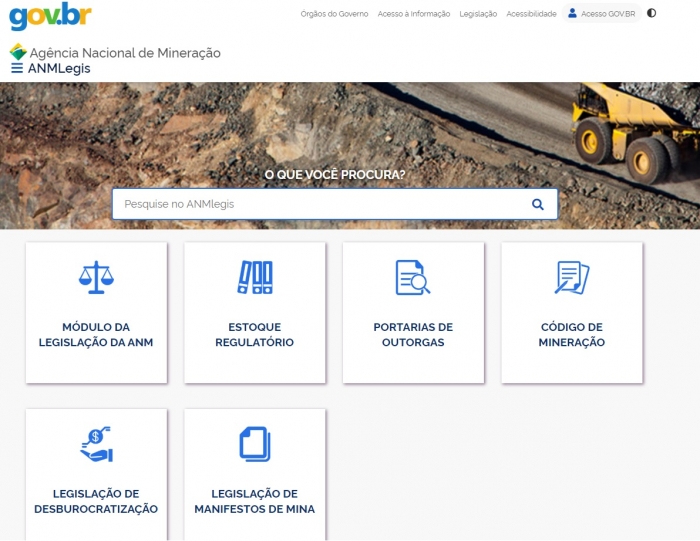Click the O QUE VOCÊ PROCURA? heading
Viewport: 700px width, 541px height.
click(335, 175)
